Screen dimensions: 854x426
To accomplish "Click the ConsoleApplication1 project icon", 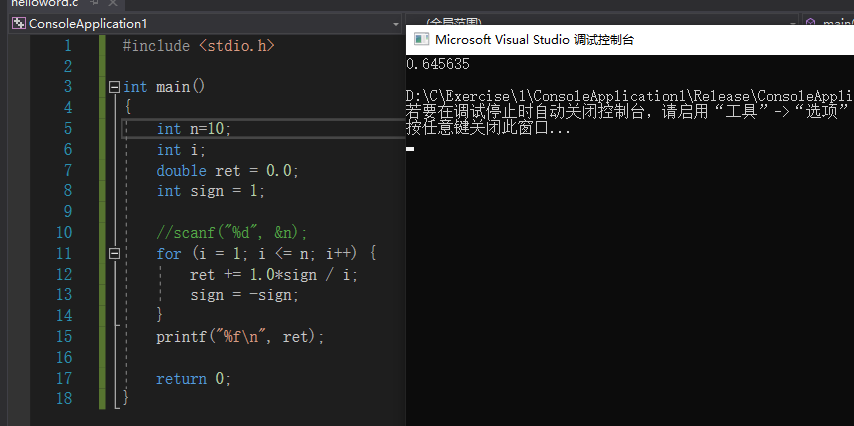I will point(19,23).
